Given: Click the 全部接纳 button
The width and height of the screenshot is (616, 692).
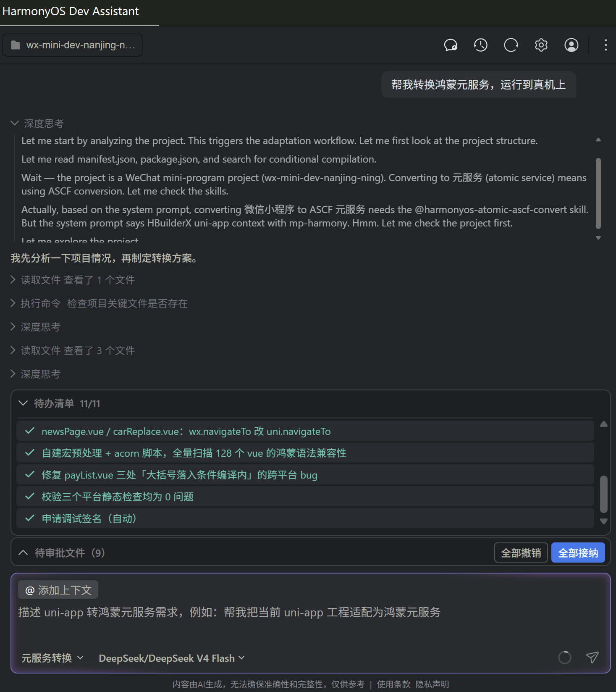Looking at the screenshot, I should click(x=578, y=553).
